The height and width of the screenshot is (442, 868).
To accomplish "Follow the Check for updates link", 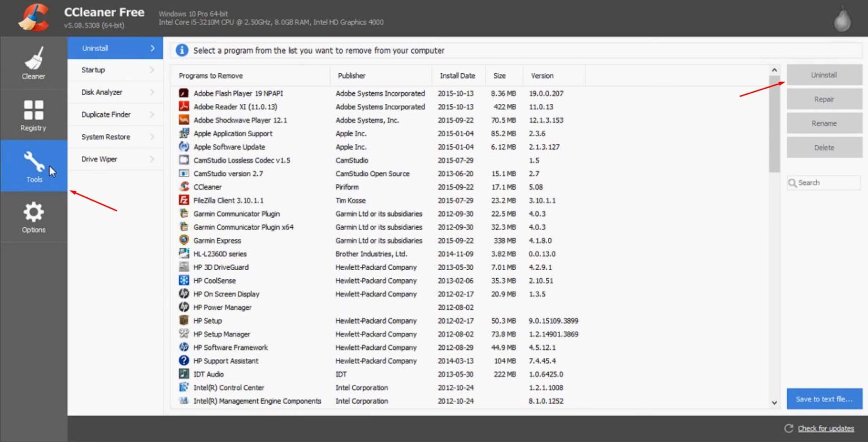I will tap(825, 428).
